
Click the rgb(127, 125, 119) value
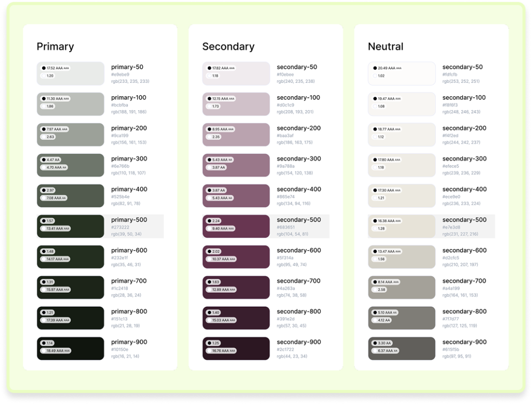coord(460,325)
